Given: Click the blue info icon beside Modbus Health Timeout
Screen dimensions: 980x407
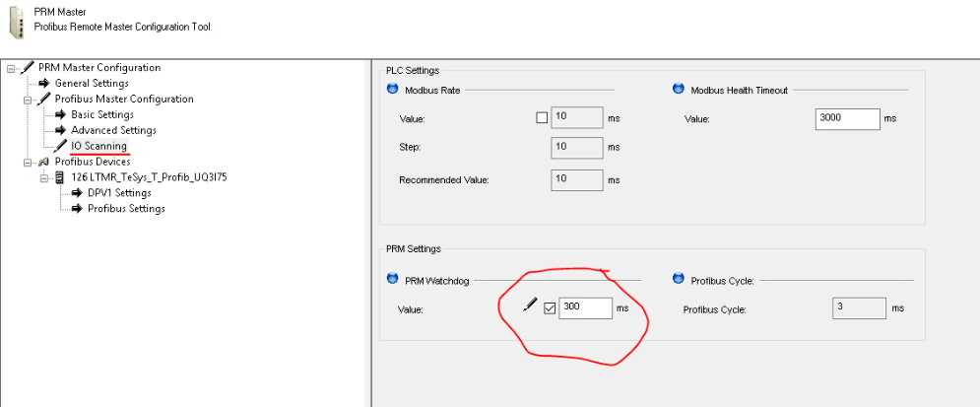Looking at the screenshot, I should 679,89.
